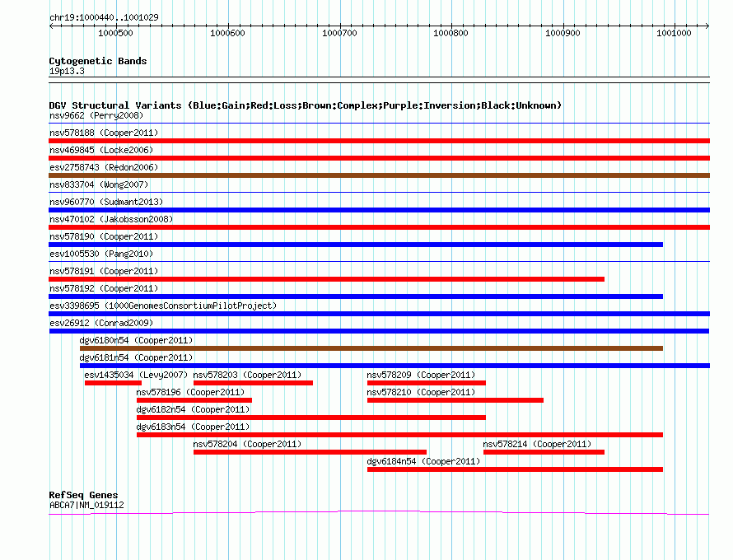Select the nsv578204 (Cooper2011) red bar
This screenshot has height=560, width=733.
click(x=310, y=452)
